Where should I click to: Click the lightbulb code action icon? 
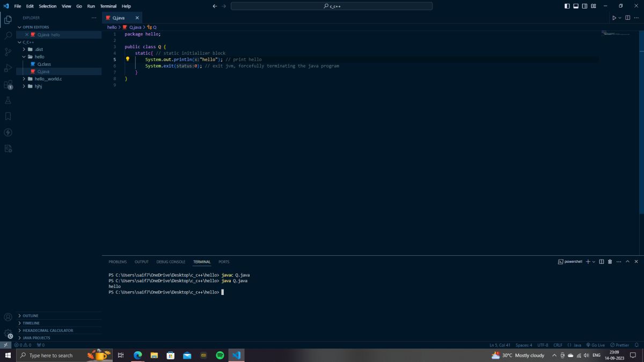pos(128,60)
